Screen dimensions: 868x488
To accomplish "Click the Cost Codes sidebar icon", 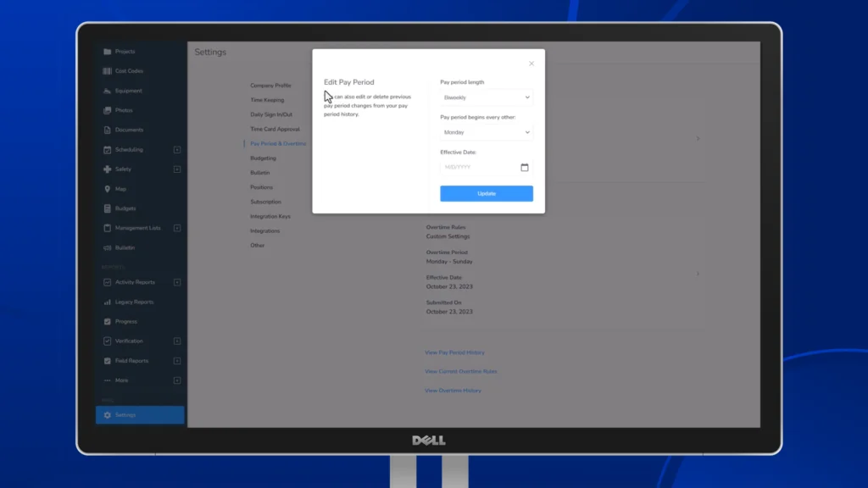I will [x=108, y=71].
